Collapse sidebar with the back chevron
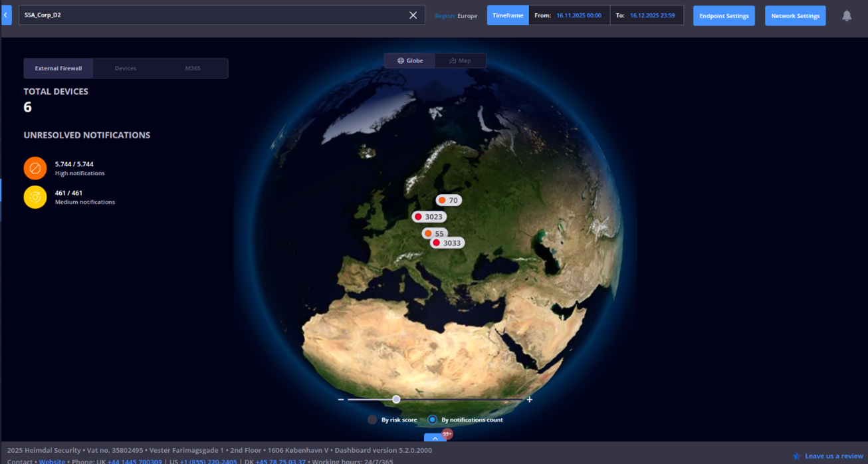868x464 pixels. (6, 15)
